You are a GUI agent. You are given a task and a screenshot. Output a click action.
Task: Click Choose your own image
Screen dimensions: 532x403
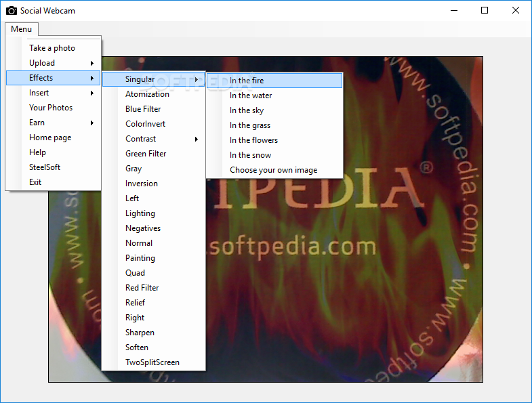click(x=274, y=170)
